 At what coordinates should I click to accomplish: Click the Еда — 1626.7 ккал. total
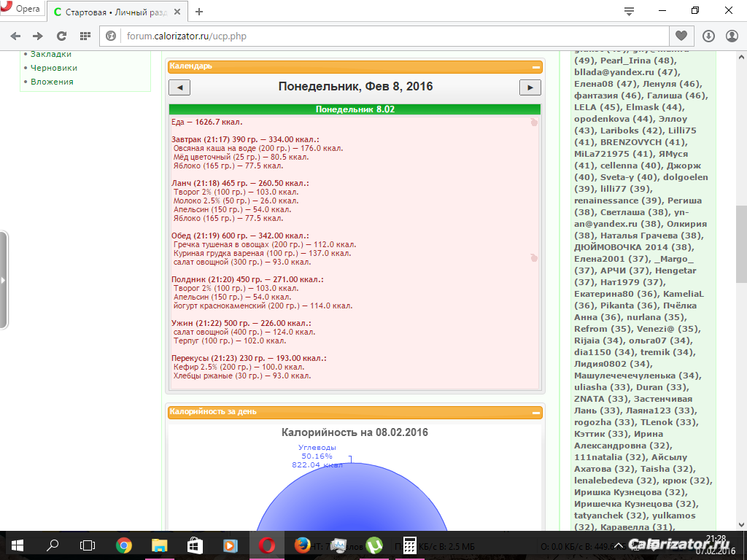pyautogui.click(x=206, y=122)
